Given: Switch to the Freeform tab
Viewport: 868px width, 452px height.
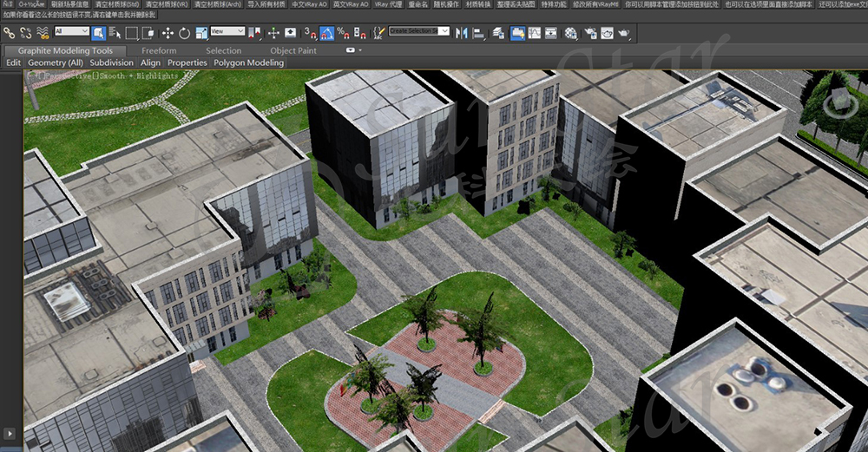Looking at the screenshot, I should point(159,50).
